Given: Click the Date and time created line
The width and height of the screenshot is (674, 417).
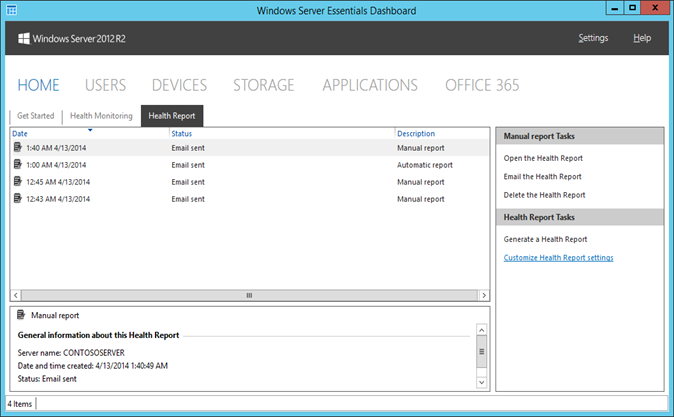Looking at the screenshot, I should (x=92, y=366).
